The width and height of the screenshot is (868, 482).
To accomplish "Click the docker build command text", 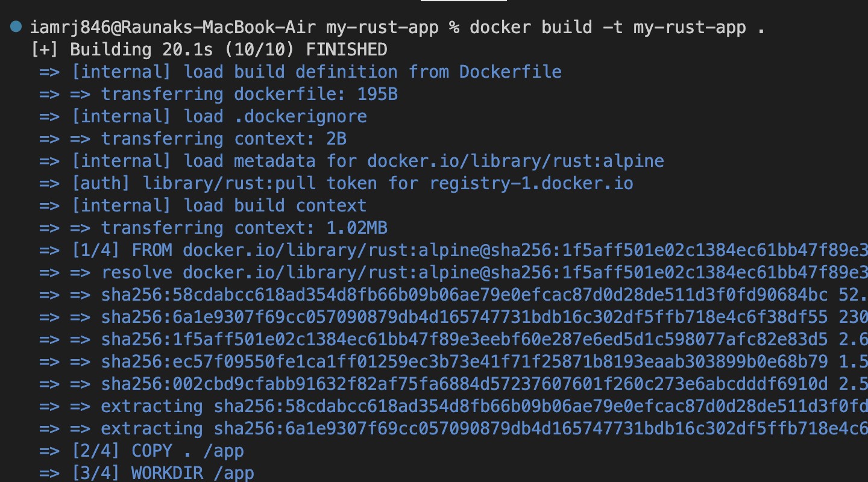I will [617, 28].
